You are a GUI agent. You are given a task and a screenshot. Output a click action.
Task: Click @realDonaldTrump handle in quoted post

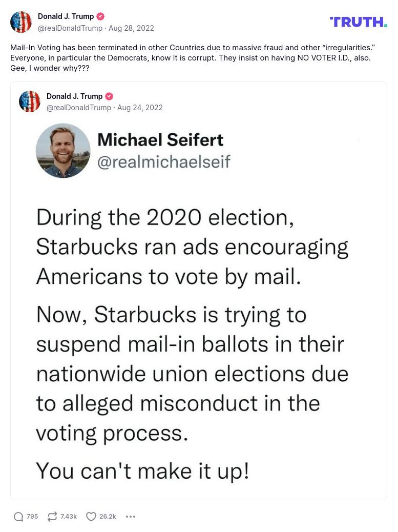coord(78,108)
